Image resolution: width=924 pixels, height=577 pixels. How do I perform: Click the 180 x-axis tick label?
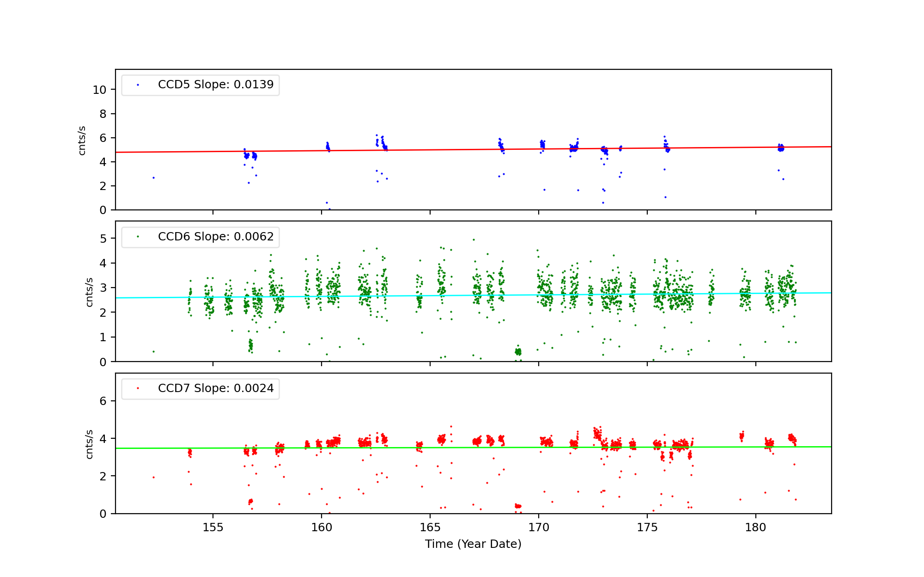pos(755,528)
